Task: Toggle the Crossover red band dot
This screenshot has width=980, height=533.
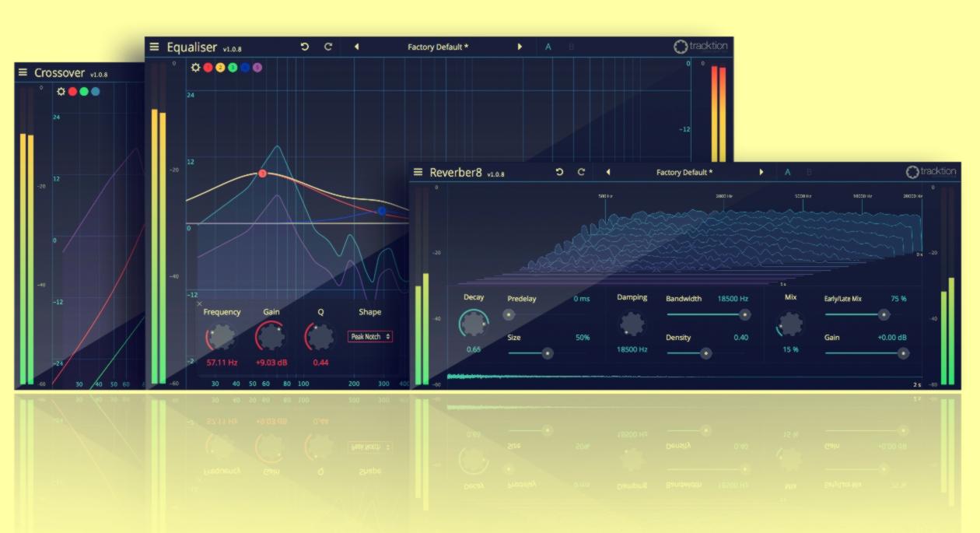Action: tap(72, 91)
